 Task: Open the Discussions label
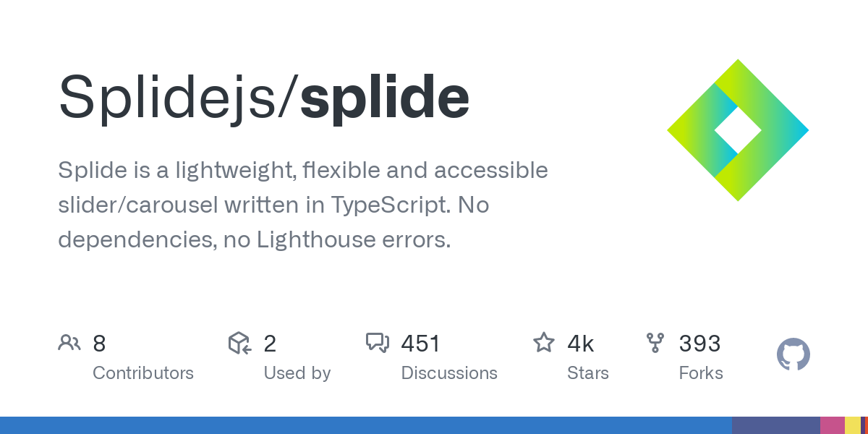449,373
